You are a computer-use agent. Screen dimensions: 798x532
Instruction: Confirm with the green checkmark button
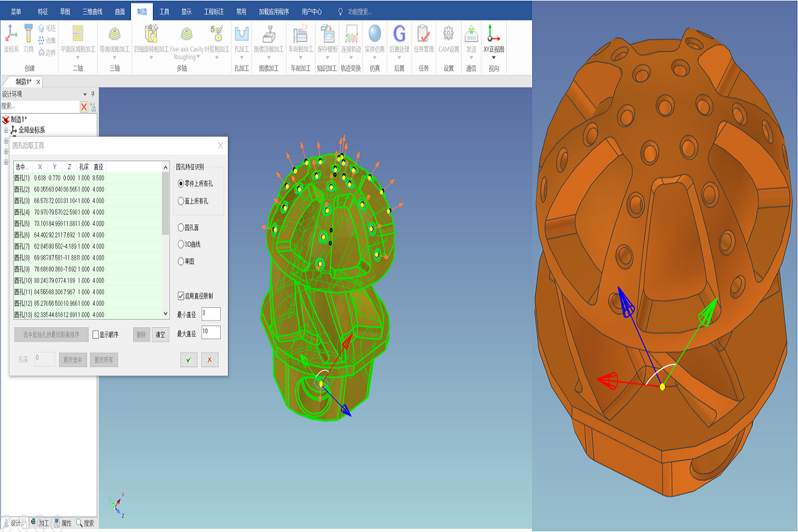[189, 360]
